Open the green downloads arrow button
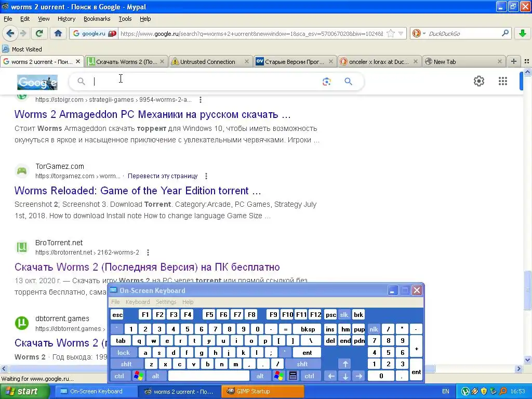Screen dimensions: 532x399 click(x=523, y=33)
